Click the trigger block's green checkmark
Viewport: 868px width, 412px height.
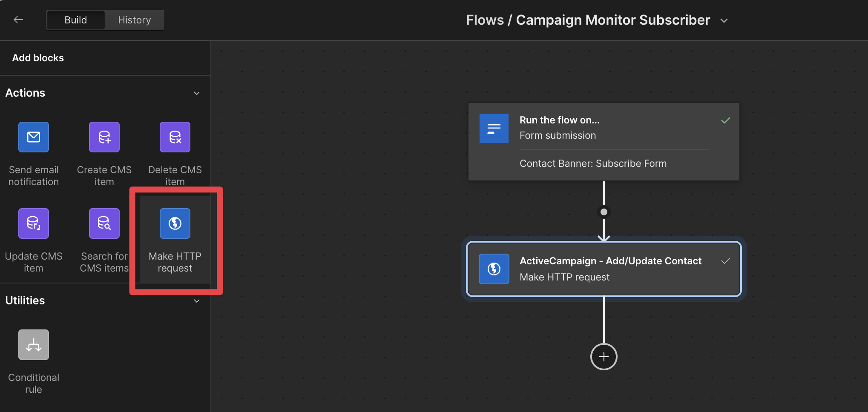click(x=726, y=120)
